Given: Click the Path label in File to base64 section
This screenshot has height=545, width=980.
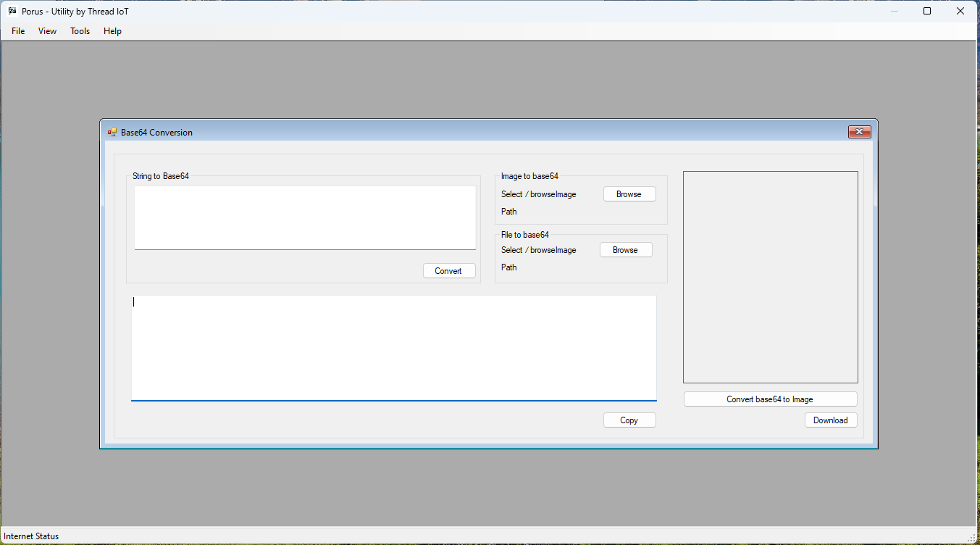Looking at the screenshot, I should 508,267.
